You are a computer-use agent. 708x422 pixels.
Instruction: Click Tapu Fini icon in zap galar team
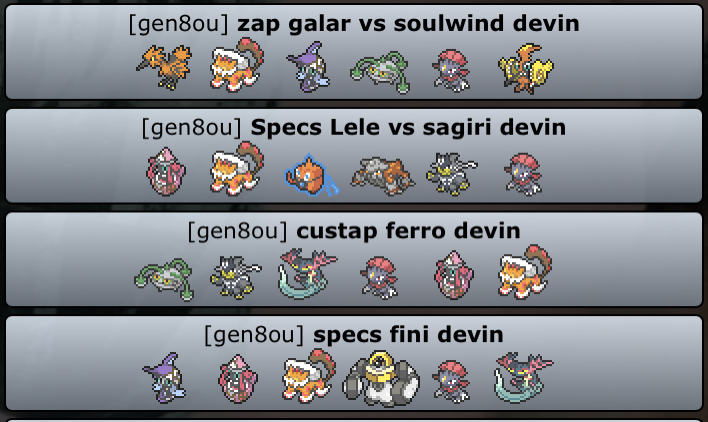coord(308,67)
